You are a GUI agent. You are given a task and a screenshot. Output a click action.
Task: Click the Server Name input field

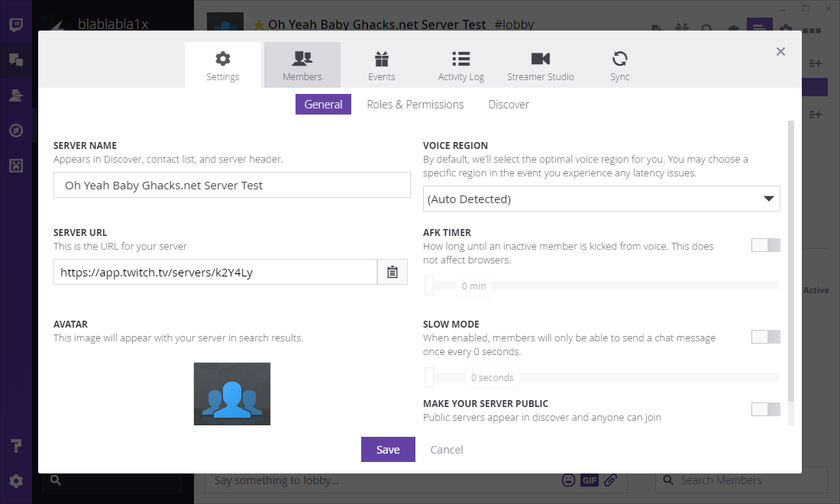point(232,185)
